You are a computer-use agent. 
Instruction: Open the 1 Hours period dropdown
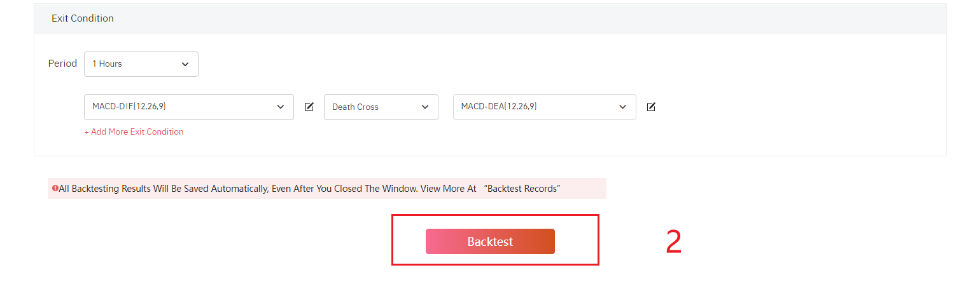coord(141,64)
